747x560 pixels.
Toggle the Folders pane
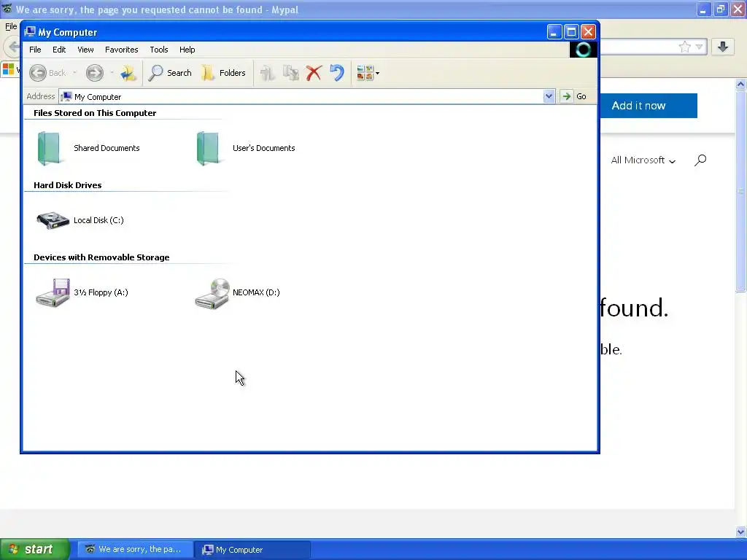point(223,73)
